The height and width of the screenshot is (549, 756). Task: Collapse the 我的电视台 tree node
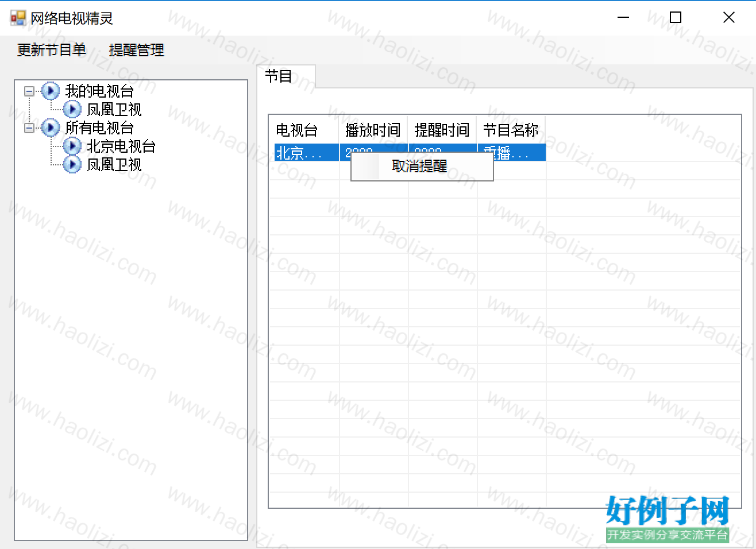click(29, 91)
